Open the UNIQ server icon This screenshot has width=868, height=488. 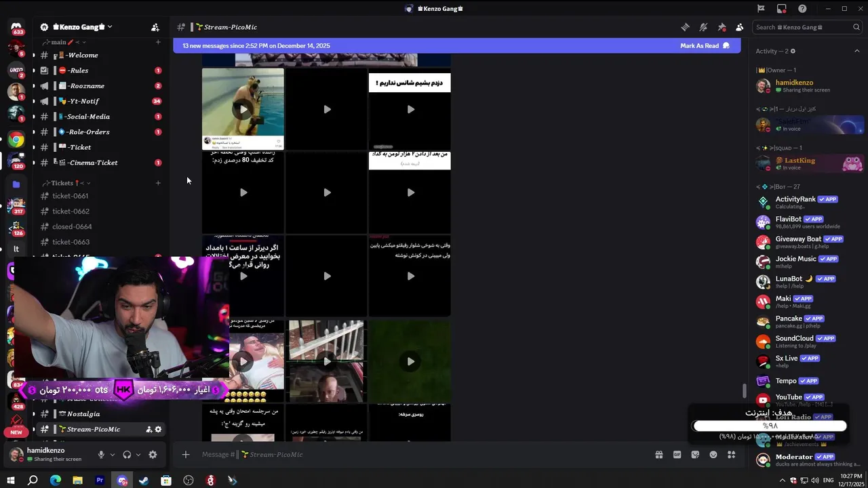point(16,70)
